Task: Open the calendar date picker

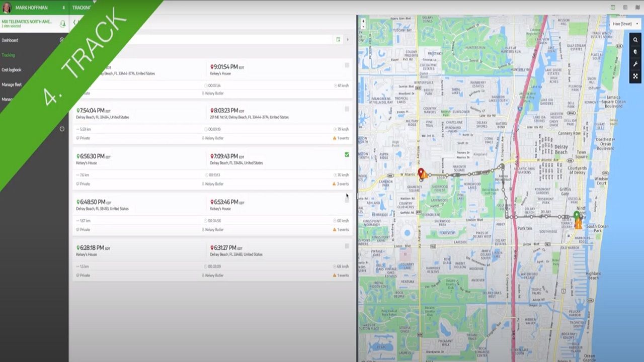Action: [338, 39]
